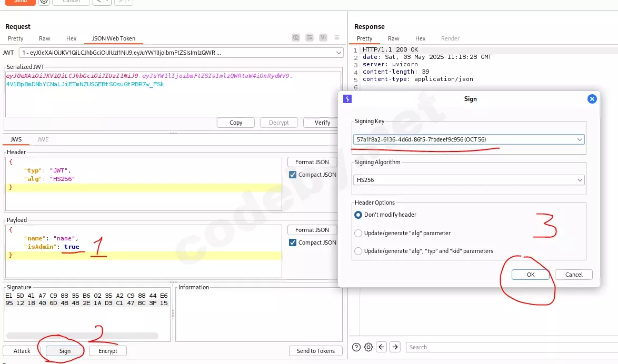The image size is (618, 364).
Task: Close the Sign dialog with X
Action: pos(592,99)
